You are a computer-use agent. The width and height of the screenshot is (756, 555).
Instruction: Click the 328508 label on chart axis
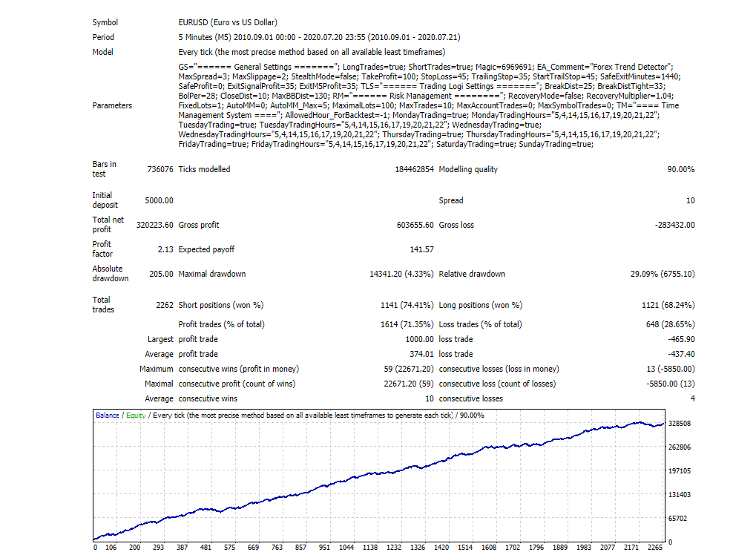(681, 424)
